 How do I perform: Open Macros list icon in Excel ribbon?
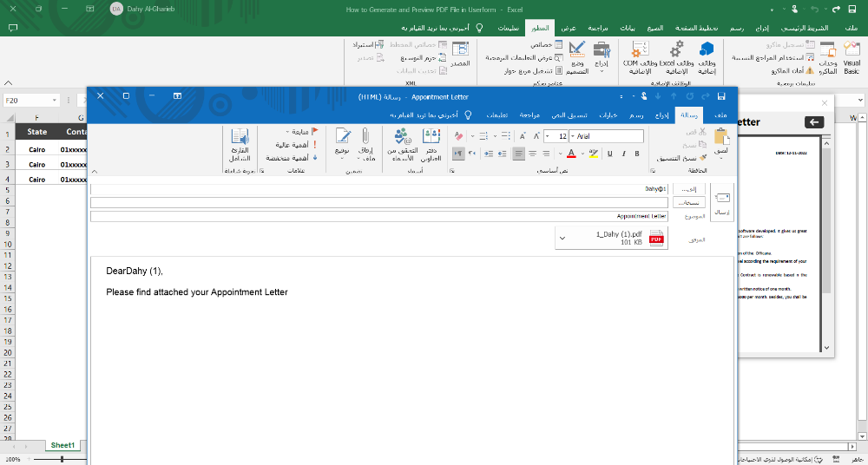pyautogui.click(x=827, y=49)
